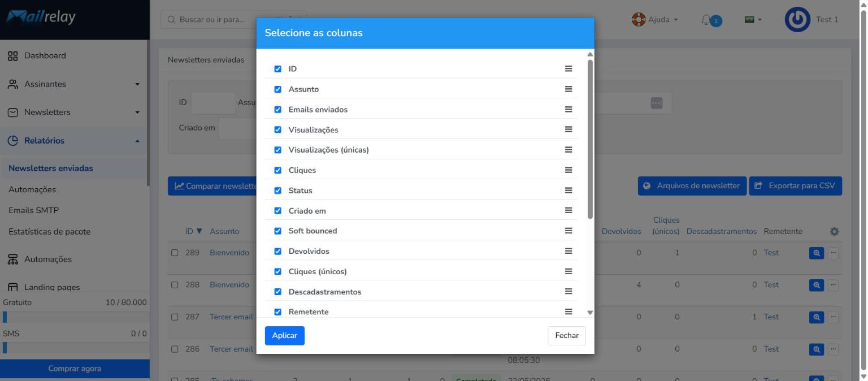Click the Test 1 user avatar
868x381 pixels.
[797, 20]
